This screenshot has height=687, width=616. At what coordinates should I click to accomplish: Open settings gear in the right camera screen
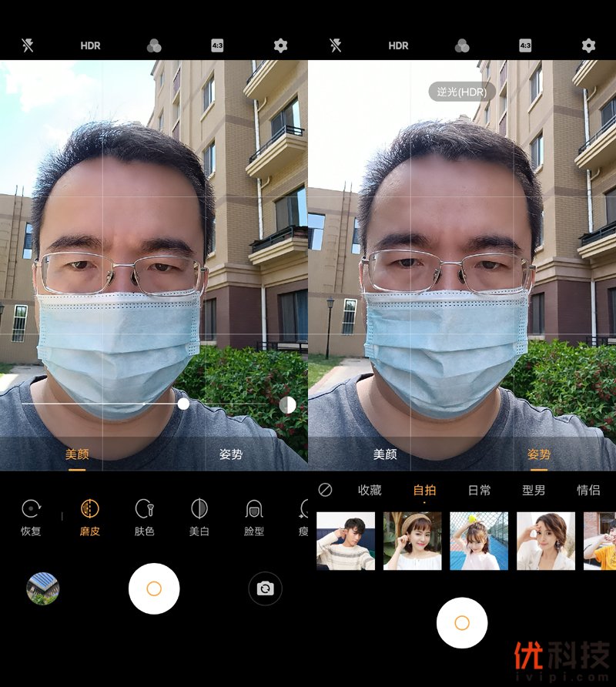(x=588, y=45)
